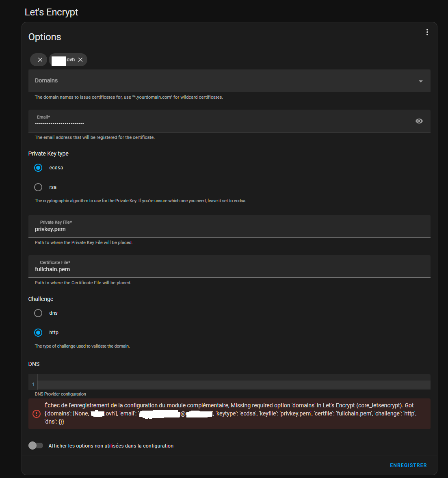Click into the DNS provider configuration editor
The width and height of the screenshot is (448, 478).
[x=232, y=384]
